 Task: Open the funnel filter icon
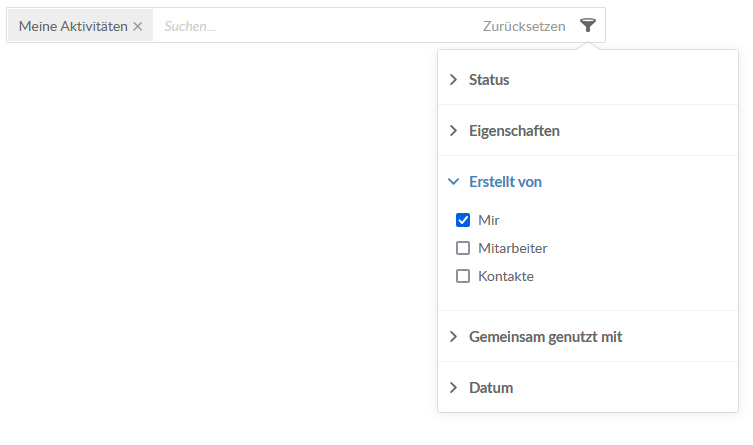587,25
